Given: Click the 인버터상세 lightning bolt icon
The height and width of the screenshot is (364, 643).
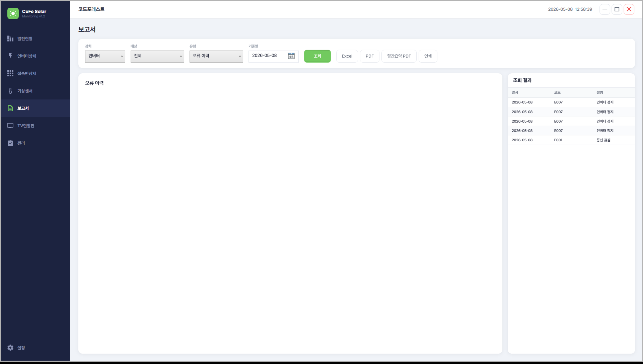Looking at the screenshot, I should click(x=10, y=56).
